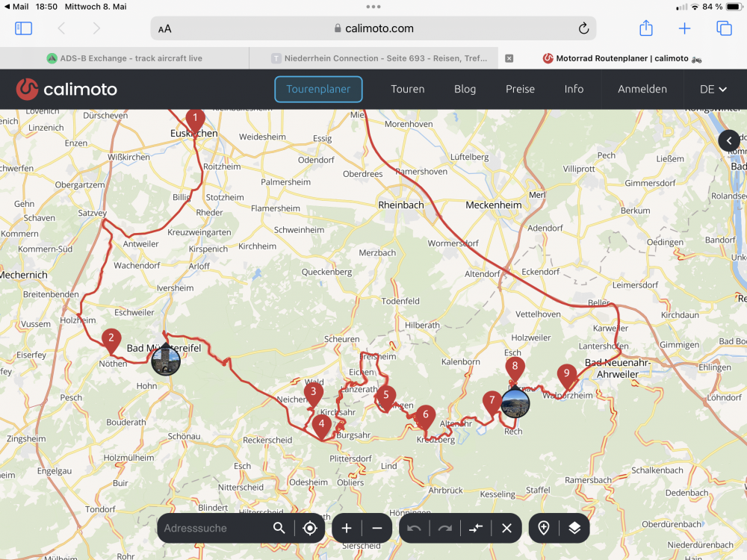747x560 pixels.
Task: Center map on current location
Action: click(x=310, y=528)
